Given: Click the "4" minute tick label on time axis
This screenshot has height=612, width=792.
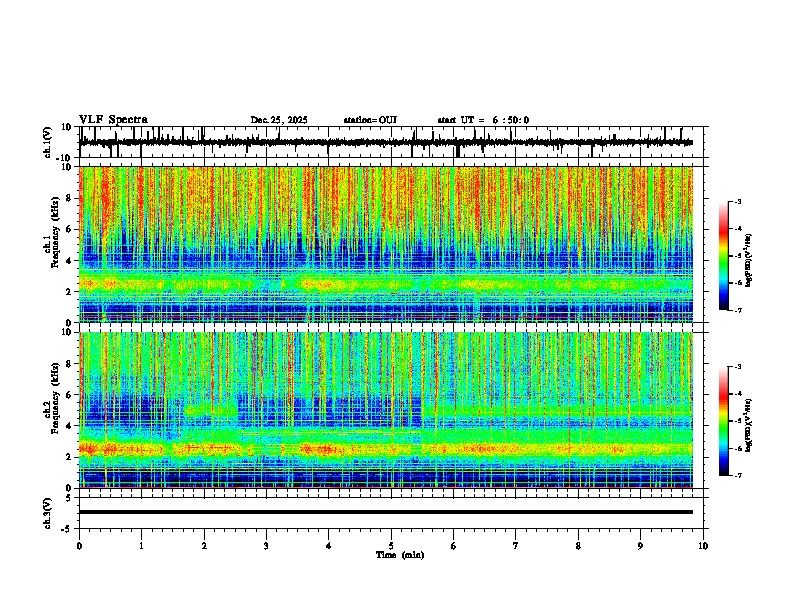Looking at the screenshot, I should pyautogui.click(x=329, y=546).
